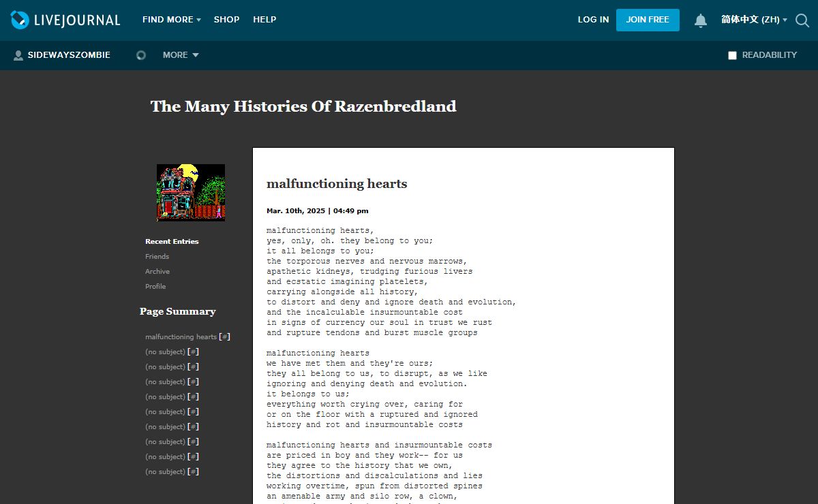The width and height of the screenshot is (818, 504).
Task: Open the notifications bell
Action: tap(701, 20)
